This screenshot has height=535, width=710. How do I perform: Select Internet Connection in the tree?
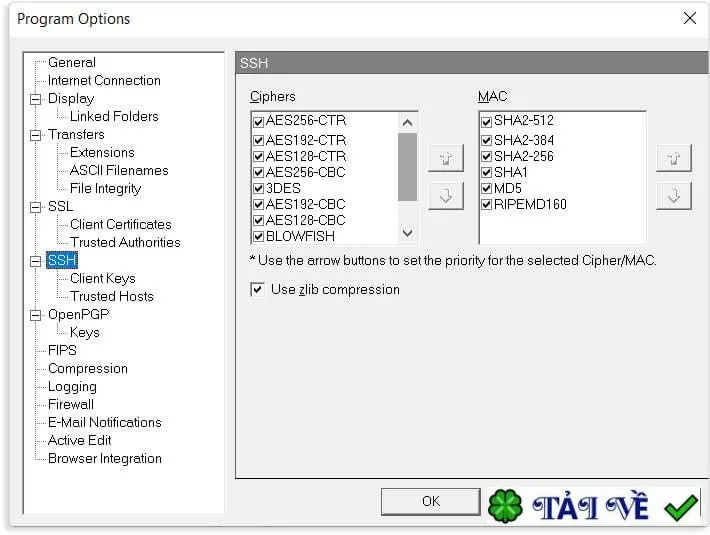click(104, 81)
